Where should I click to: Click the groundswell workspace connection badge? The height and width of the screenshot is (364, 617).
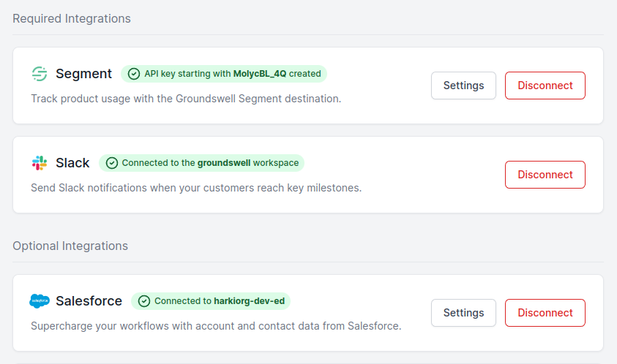(201, 163)
